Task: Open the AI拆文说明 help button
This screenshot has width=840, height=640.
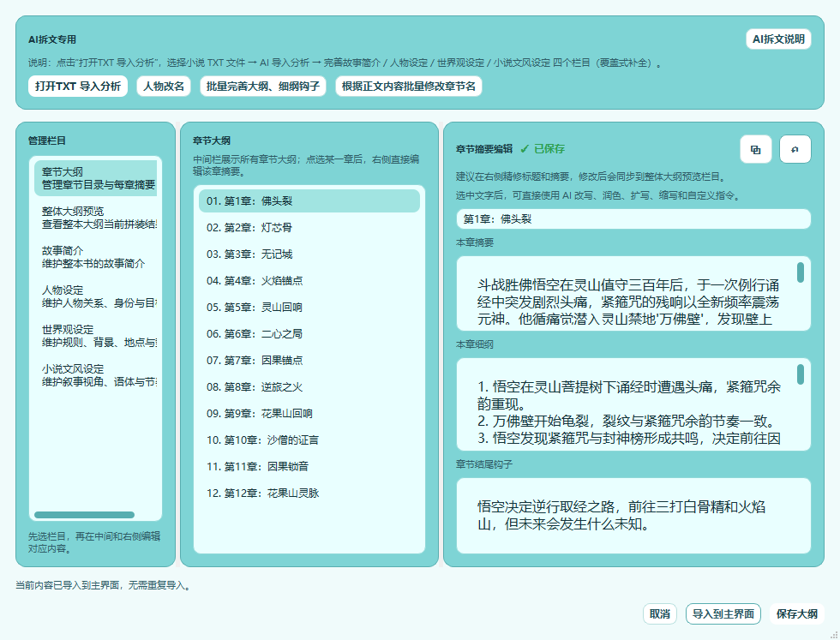Action: pyautogui.click(x=778, y=39)
